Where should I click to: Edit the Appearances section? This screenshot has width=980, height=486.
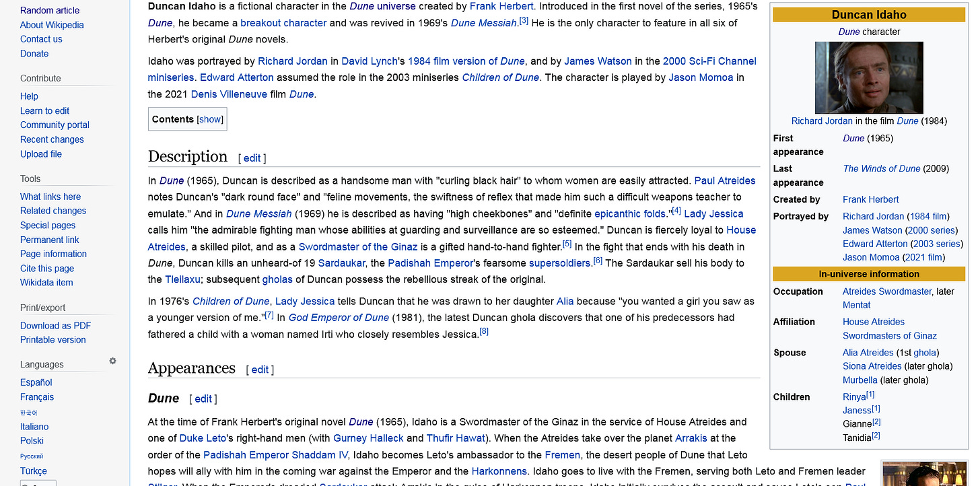(x=260, y=370)
